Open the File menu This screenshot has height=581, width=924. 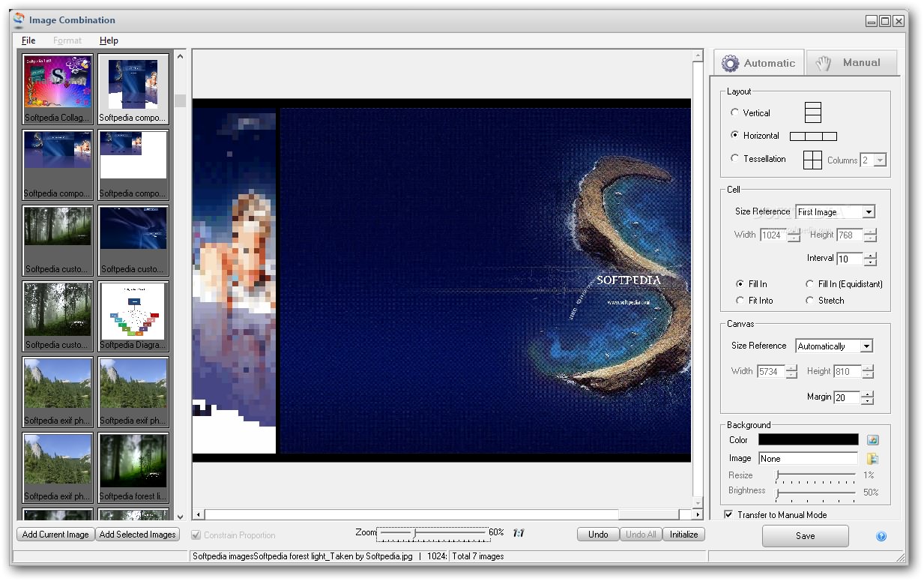pos(28,40)
